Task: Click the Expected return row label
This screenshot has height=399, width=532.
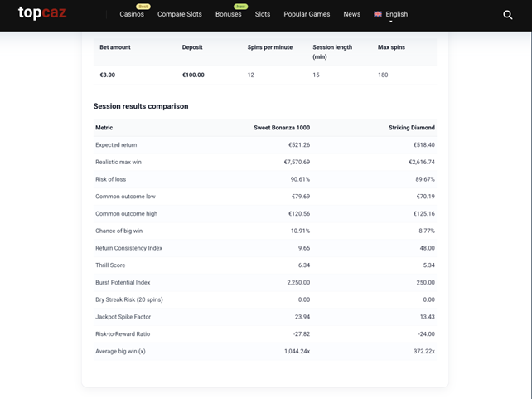Action: (x=116, y=145)
